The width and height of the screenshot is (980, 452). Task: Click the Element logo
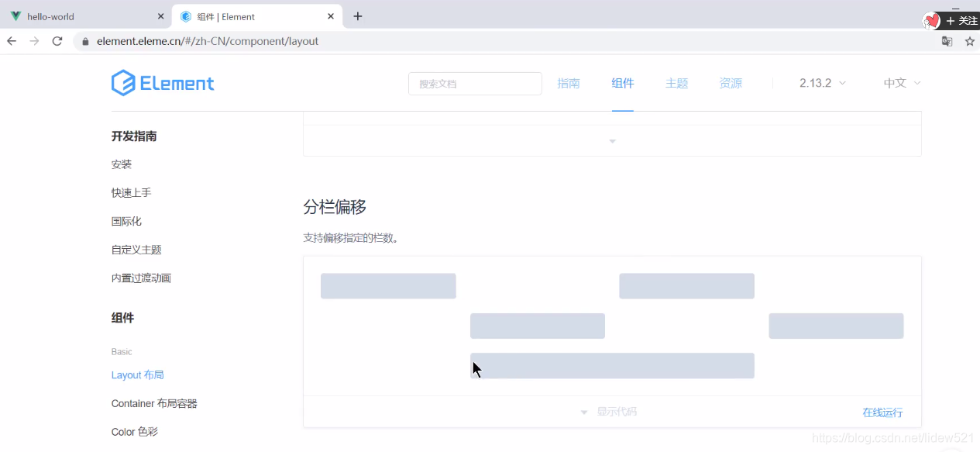coord(163,83)
